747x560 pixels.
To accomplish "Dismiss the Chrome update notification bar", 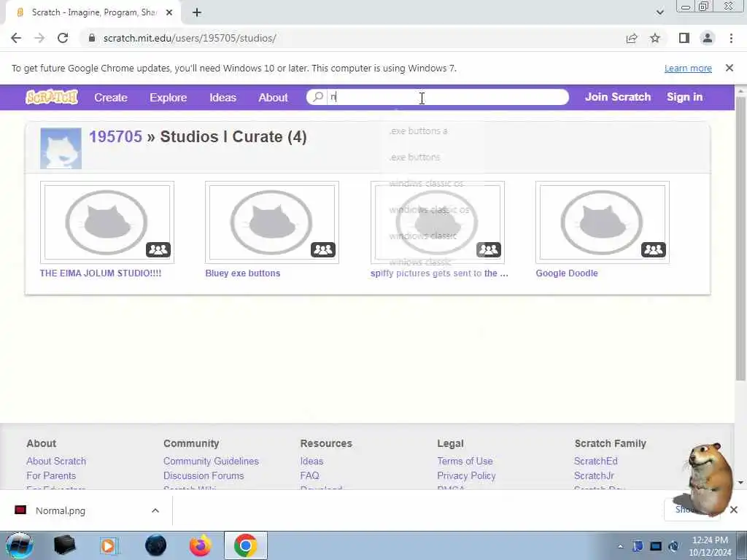I will (x=729, y=68).
